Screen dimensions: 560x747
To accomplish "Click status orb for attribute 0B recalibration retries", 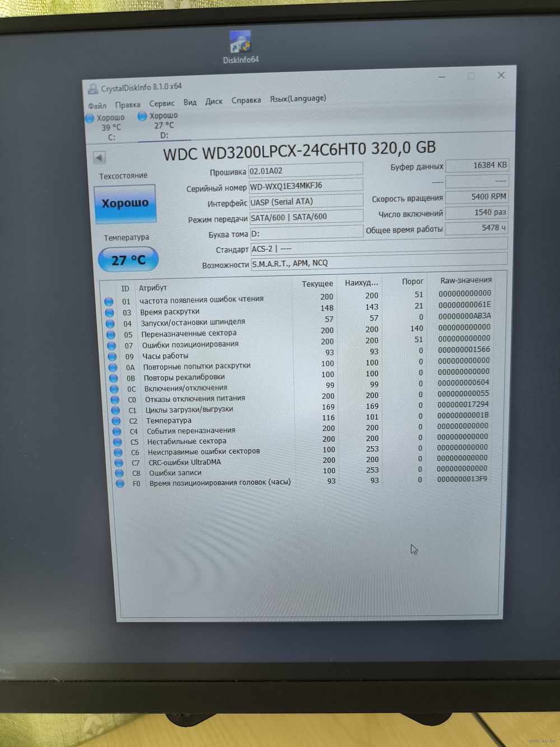I will point(114,378).
